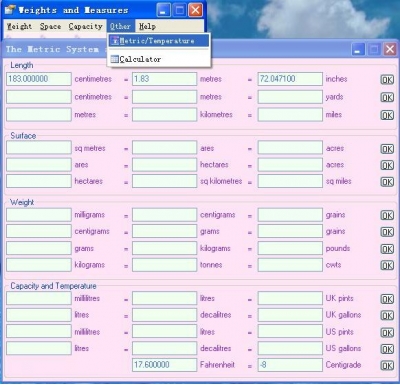Click OK for UK pints row
Image resolution: width=400 pixels, height=385 pixels.
click(387, 299)
